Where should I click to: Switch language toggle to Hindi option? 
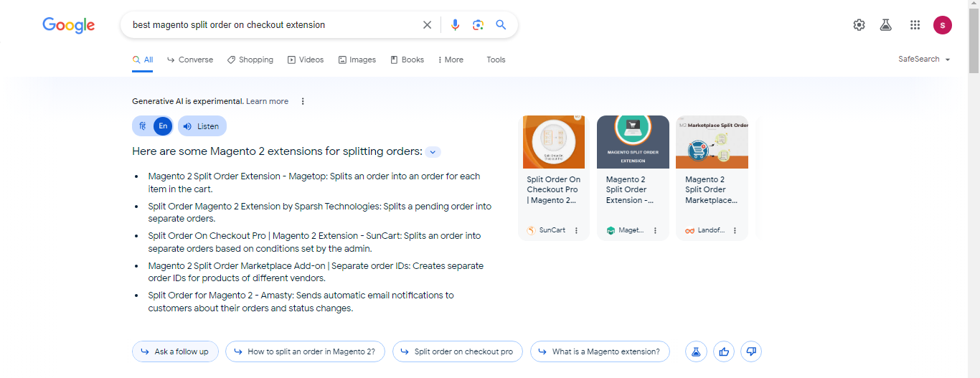point(143,126)
